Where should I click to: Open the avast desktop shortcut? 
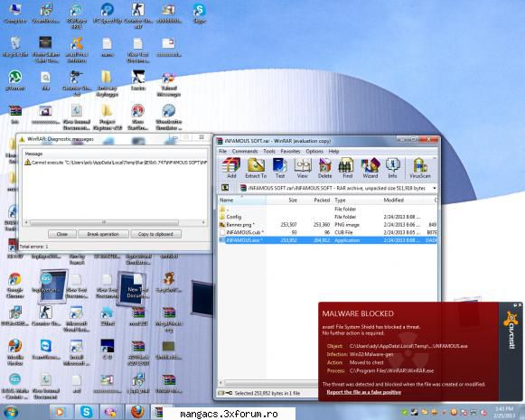click(x=77, y=50)
